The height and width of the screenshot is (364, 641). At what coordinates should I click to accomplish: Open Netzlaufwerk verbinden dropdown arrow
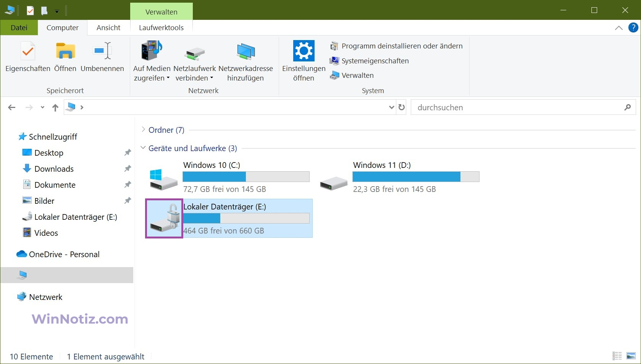(212, 78)
